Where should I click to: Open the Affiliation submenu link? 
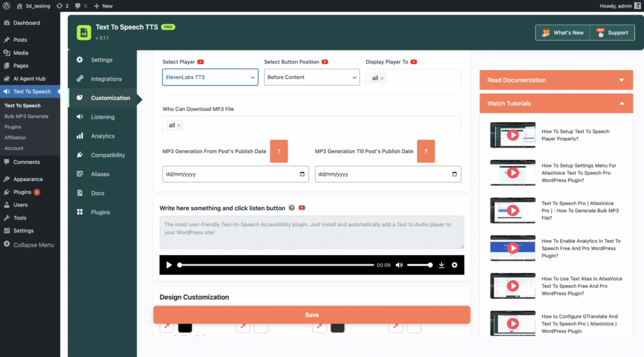coord(15,137)
